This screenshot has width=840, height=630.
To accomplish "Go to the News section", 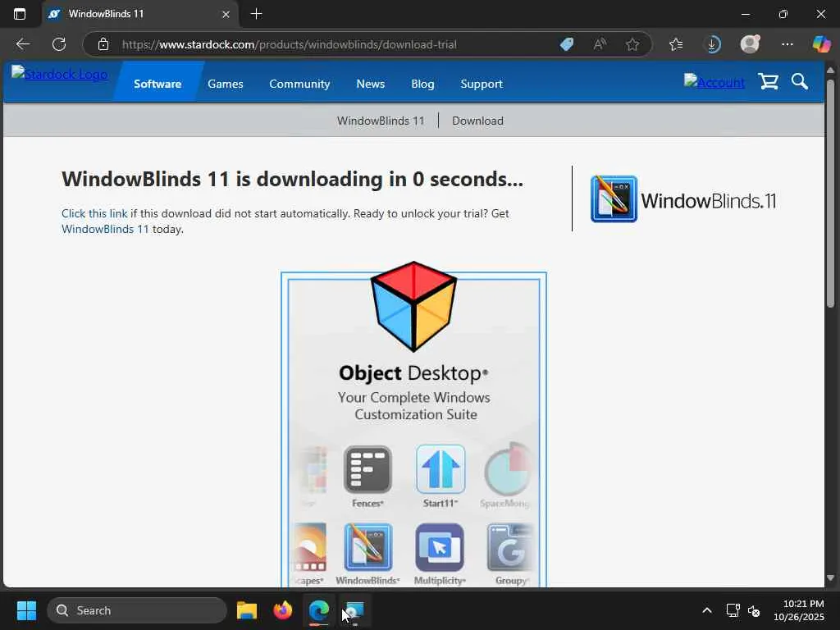I will [x=371, y=84].
